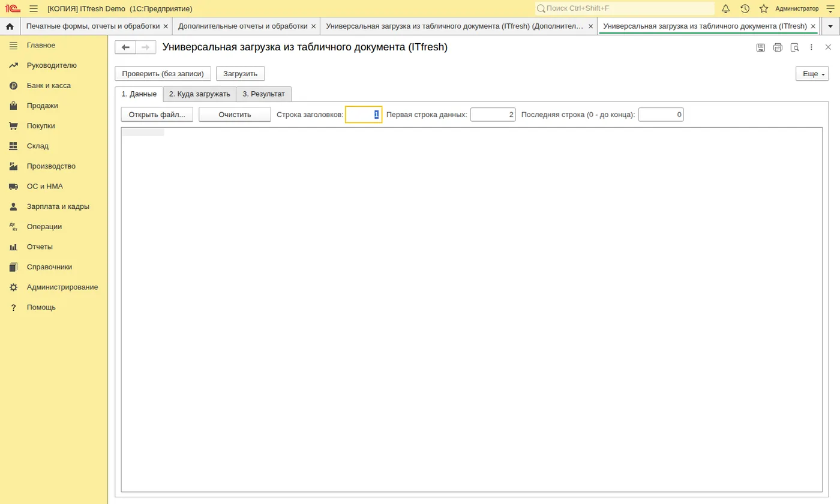
Task: Switch to the tab ending with (Дополнител…
Action: tap(454, 26)
